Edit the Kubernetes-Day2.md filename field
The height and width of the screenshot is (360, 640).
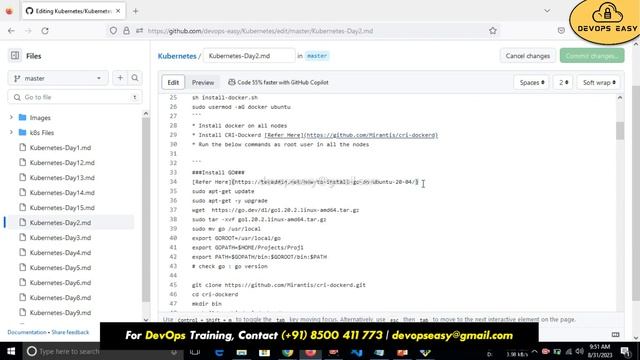click(x=249, y=56)
